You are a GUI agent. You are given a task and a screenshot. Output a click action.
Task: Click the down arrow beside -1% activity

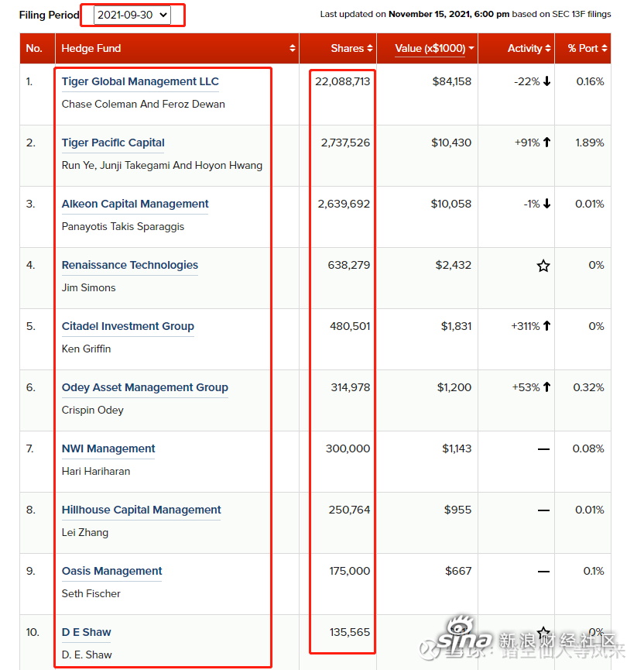pos(546,204)
